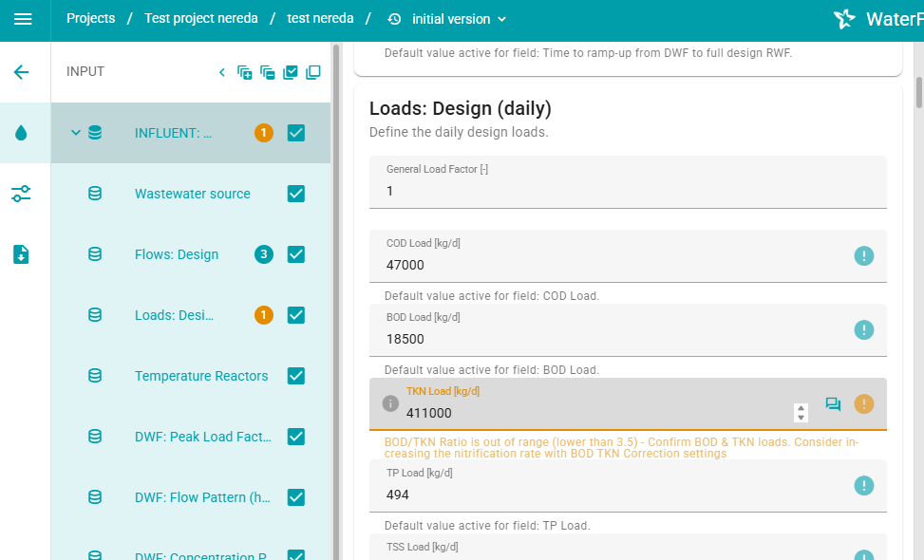924x560 pixels.
Task: Collapse INPUT panel with left chevron
Action: click(221, 72)
